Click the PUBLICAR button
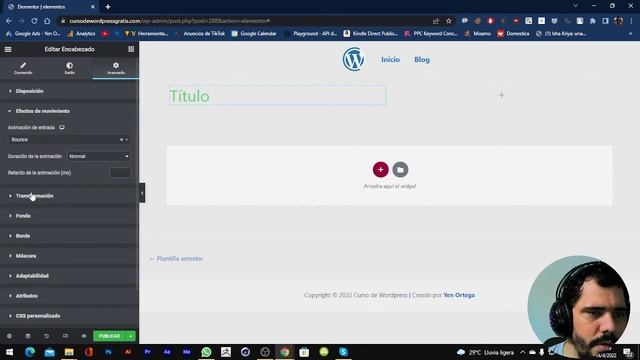 pos(109,336)
